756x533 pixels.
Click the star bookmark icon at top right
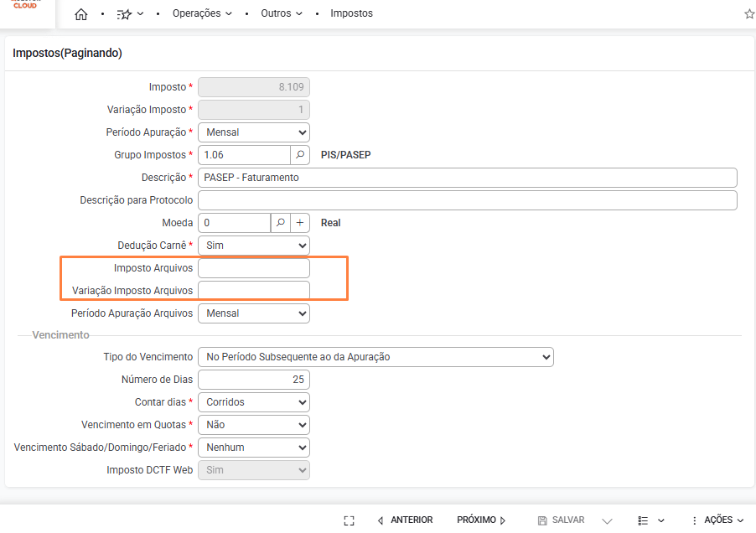point(749,14)
